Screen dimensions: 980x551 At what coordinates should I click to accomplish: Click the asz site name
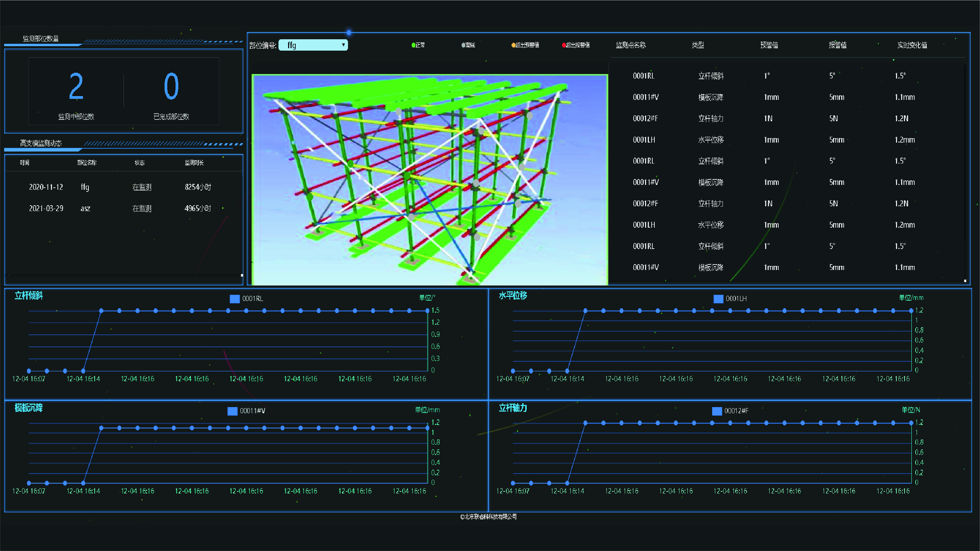(x=85, y=209)
